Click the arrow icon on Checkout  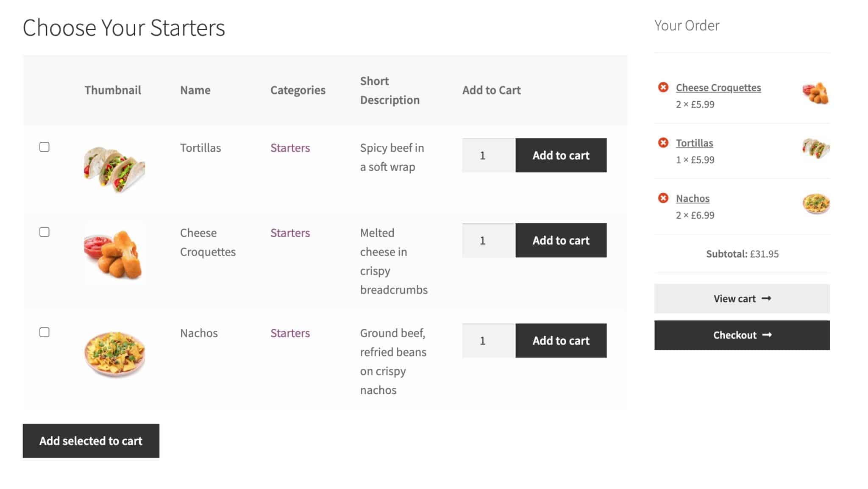pos(768,335)
